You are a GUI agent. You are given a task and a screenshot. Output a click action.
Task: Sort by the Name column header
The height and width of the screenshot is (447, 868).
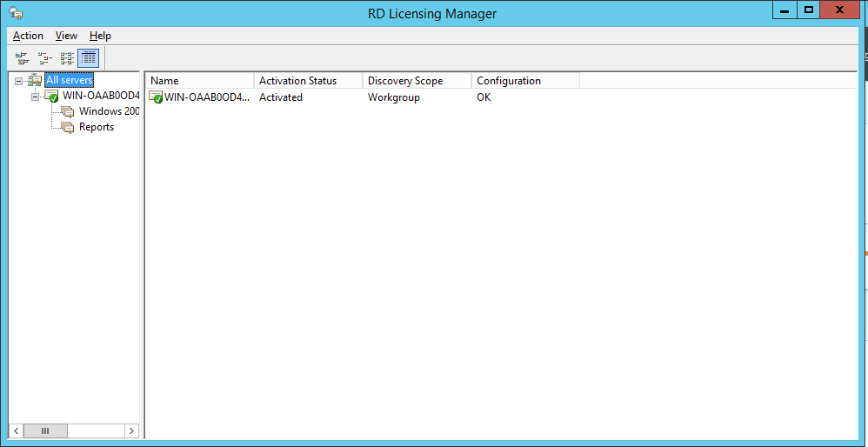click(x=199, y=81)
